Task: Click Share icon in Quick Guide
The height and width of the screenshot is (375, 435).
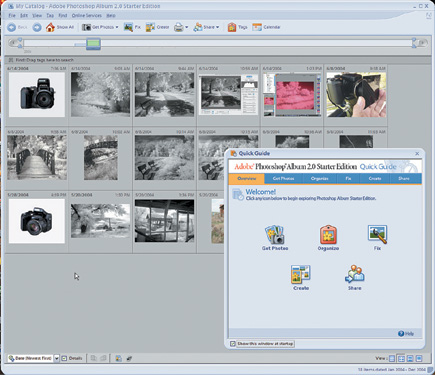Action: tap(355, 274)
